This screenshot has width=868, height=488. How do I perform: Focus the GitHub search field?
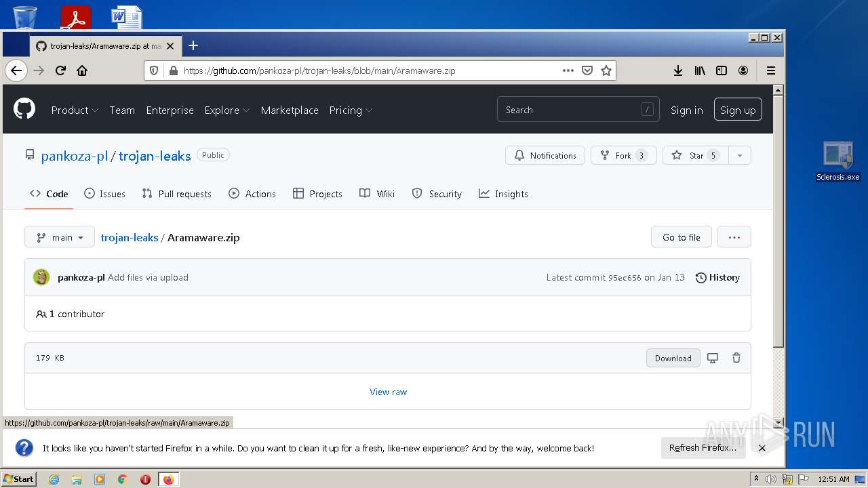[x=578, y=110]
